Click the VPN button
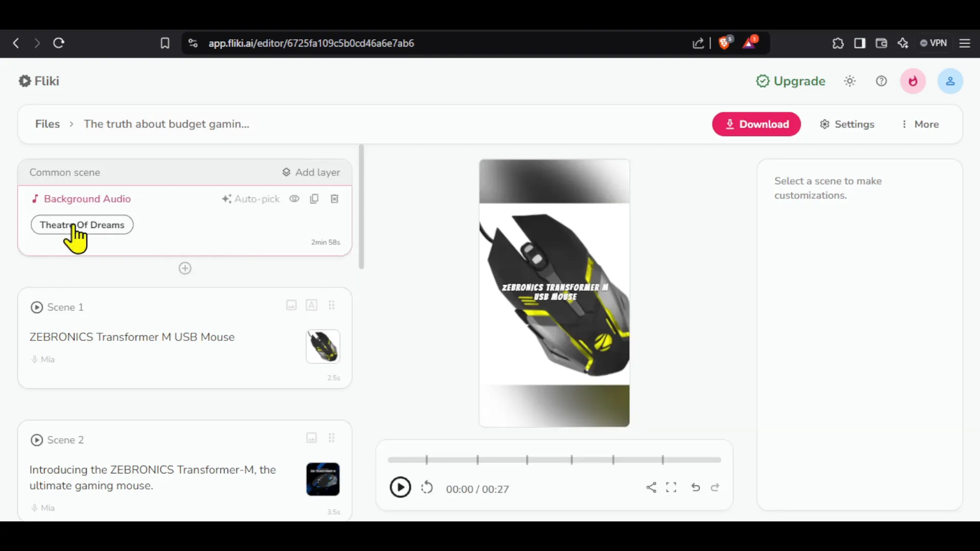This screenshot has width=980, height=551. (934, 43)
